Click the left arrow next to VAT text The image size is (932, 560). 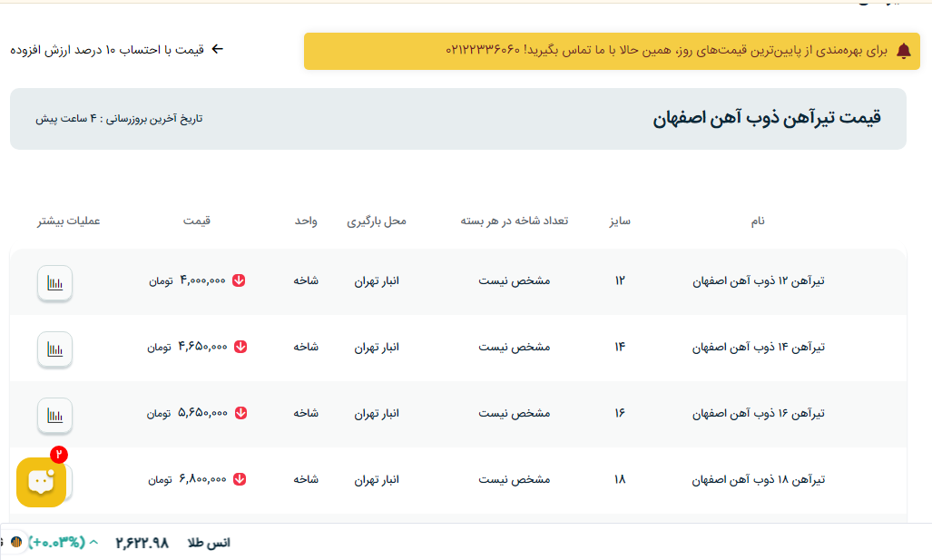pos(217,49)
